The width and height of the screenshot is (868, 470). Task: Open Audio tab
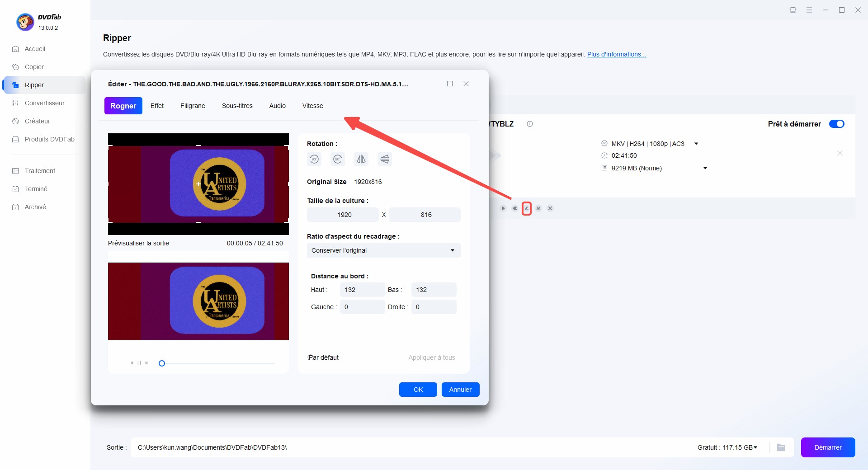coord(278,106)
